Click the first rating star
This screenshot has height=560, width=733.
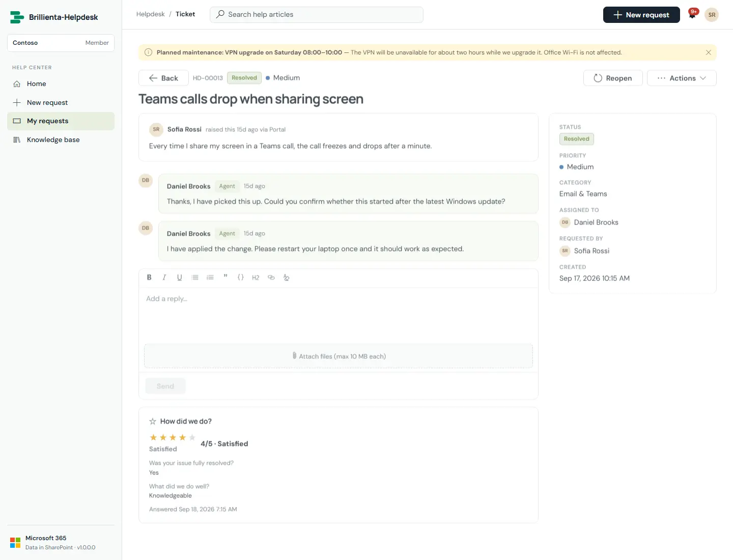coord(153,437)
